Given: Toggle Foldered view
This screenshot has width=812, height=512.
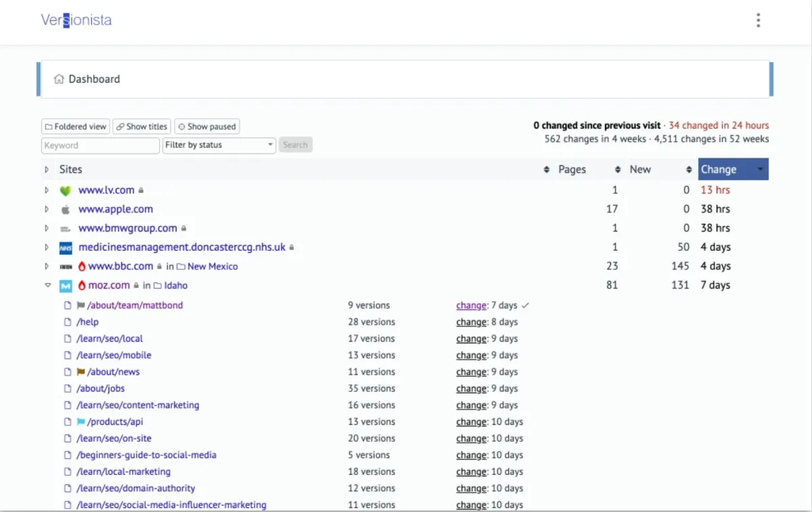Looking at the screenshot, I should 76,126.
